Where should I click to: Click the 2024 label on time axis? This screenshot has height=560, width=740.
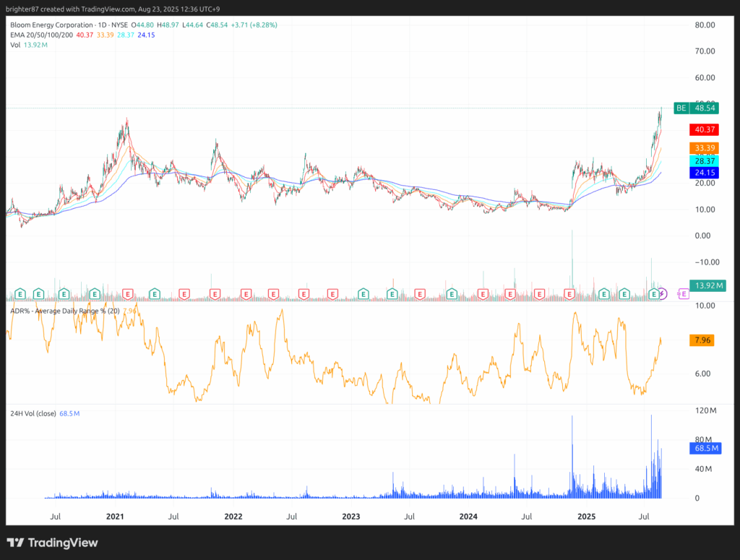(468, 517)
